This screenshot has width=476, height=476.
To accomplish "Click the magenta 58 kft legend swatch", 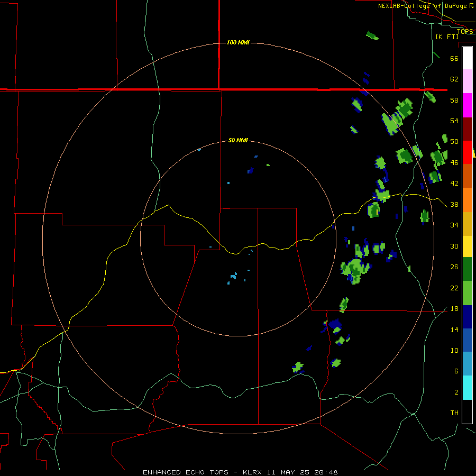I will (467, 105).
